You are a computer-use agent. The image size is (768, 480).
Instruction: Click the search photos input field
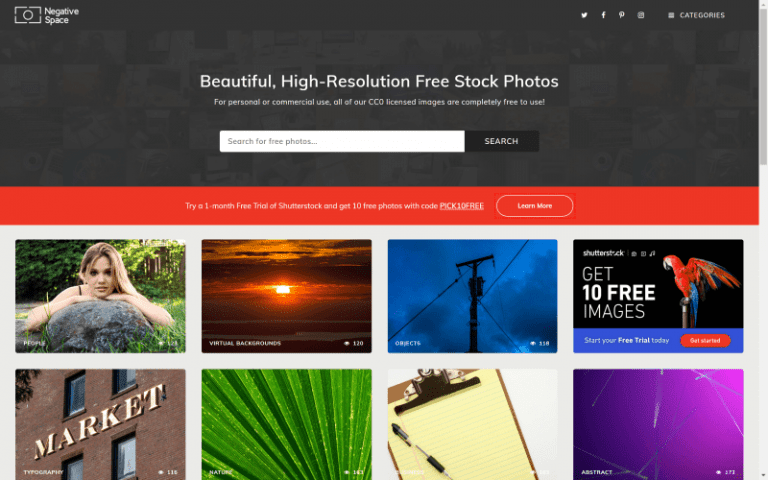pos(342,141)
